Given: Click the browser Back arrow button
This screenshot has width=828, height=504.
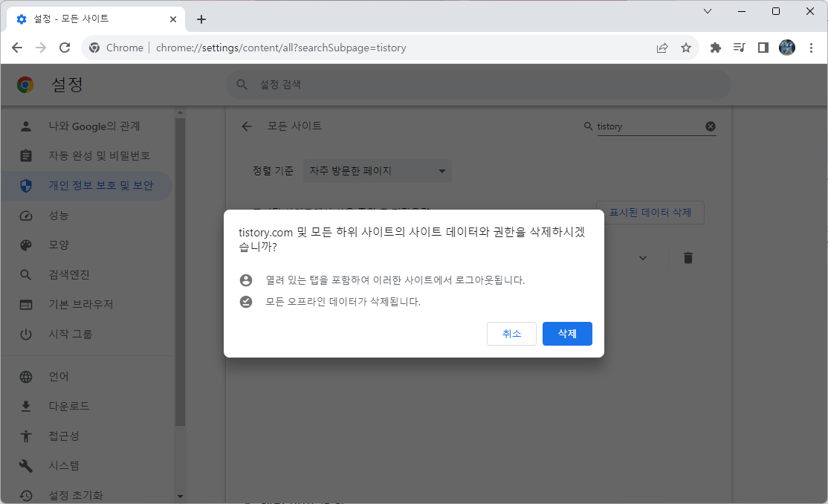Looking at the screenshot, I should (17, 48).
